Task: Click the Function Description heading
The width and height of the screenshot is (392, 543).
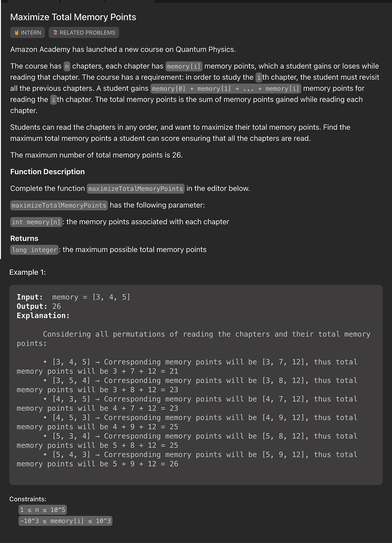Action: click(x=48, y=171)
